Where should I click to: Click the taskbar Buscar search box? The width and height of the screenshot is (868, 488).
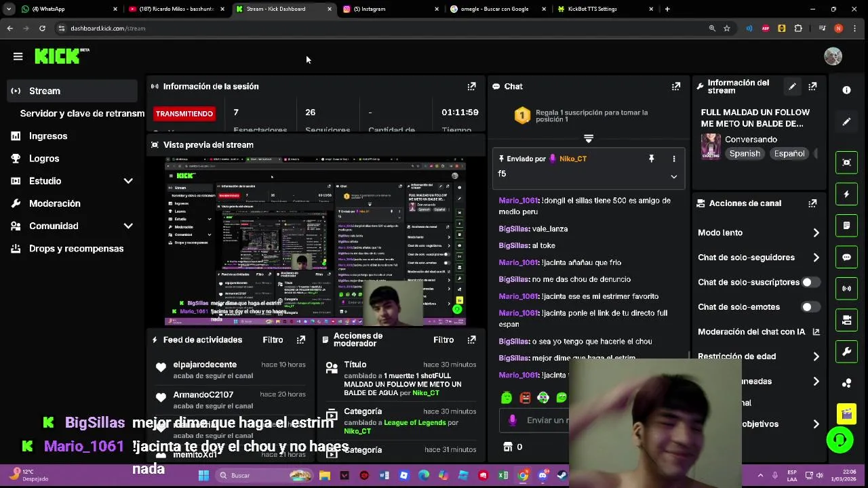264,475
